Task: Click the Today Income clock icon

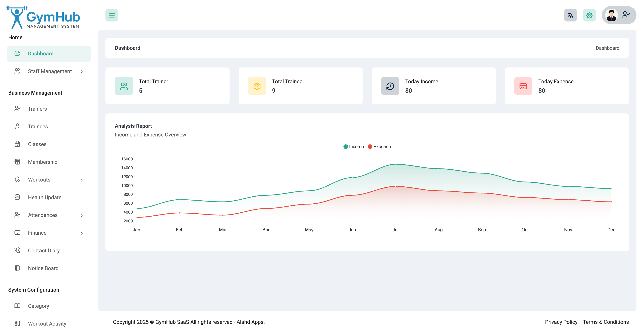Action: pyautogui.click(x=390, y=86)
